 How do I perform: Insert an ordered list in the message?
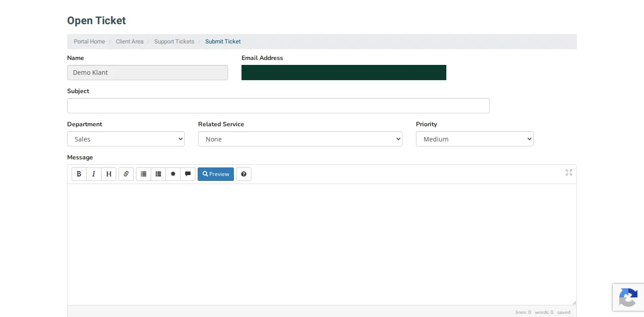[x=158, y=174]
